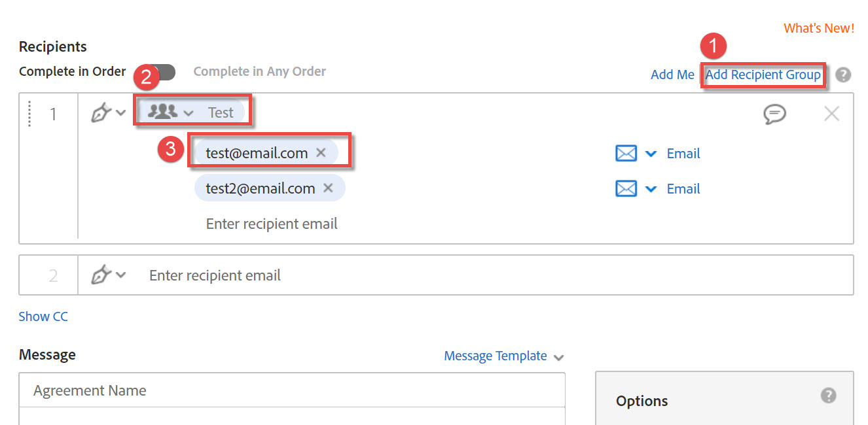
Task: Remove the test2@email.com recipient chip
Action: pyautogui.click(x=329, y=188)
